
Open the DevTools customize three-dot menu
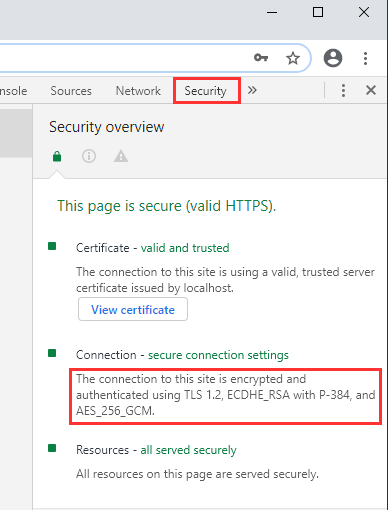pyautogui.click(x=343, y=90)
